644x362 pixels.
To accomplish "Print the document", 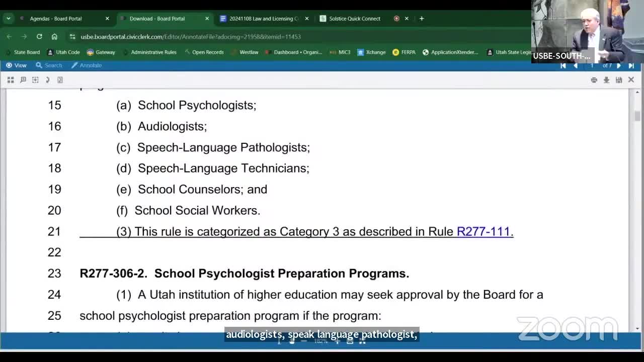I will (594, 80).
